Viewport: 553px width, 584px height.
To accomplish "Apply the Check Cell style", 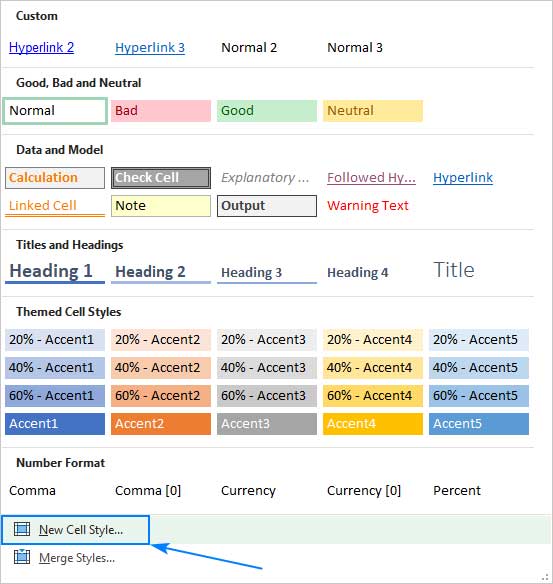I will pos(161,178).
